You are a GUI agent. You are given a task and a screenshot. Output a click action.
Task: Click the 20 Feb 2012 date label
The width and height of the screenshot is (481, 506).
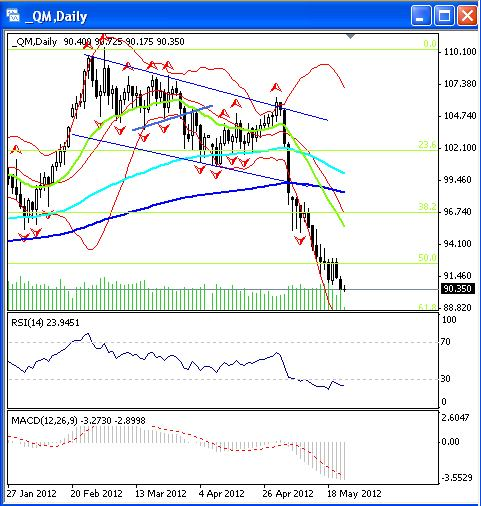coord(97,493)
